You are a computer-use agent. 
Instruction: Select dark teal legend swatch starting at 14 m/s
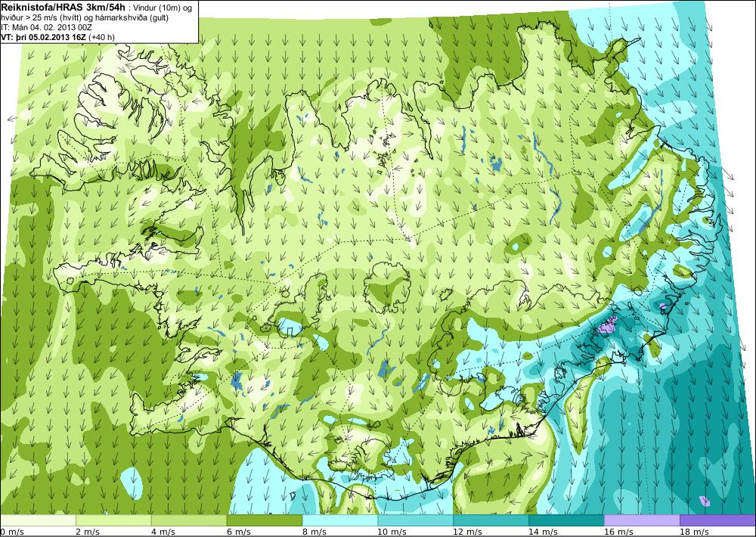pyautogui.click(x=566, y=520)
